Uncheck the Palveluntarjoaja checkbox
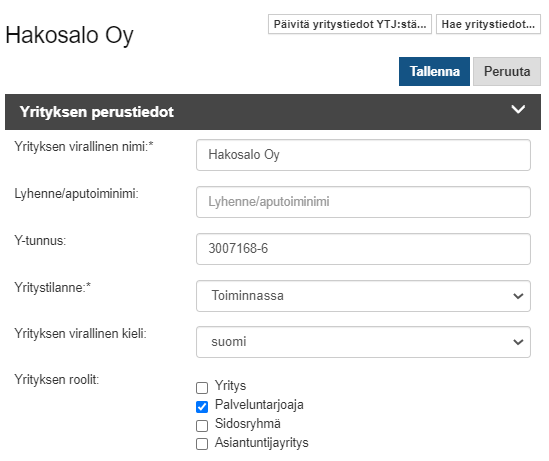Viewport: 549px width, 461px height. 202,407
